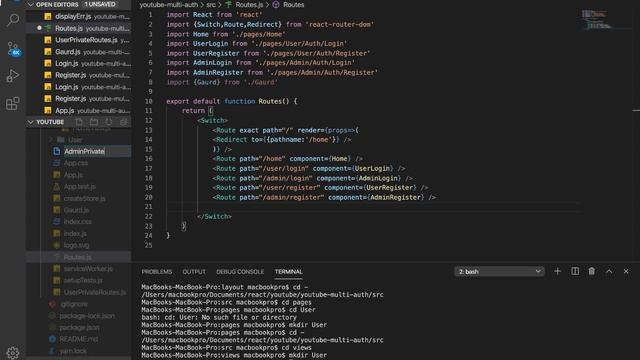Viewport: 640px width, 360px height.
Task: Click the Routes symbol icon in breadcrumb
Action: click(x=276, y=4)
